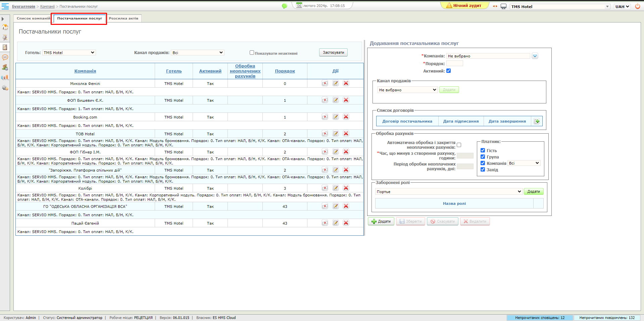Expand the UAH currency dropdown
The width and height of the screenshot is (644, 321).
coord(622,6)
